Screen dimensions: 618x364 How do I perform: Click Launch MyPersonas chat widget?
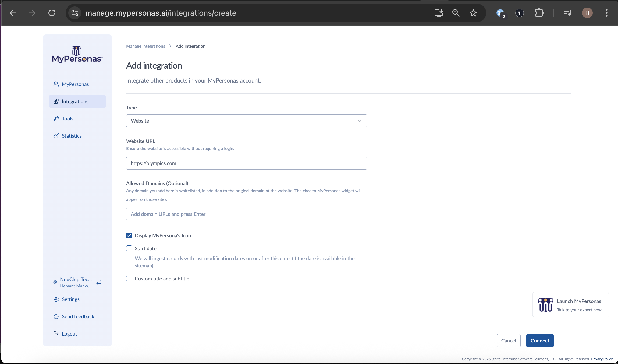[x=570, y=305]
